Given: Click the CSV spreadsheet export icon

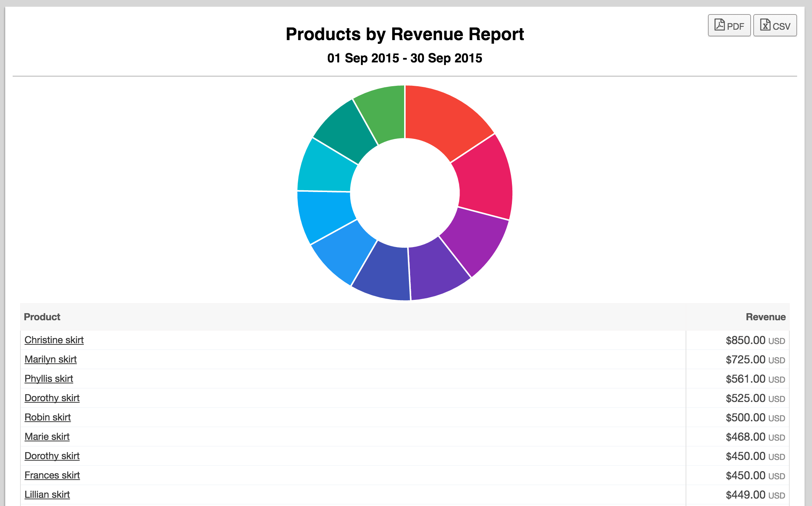Looking at the screenshot, I should coord(765,25).
